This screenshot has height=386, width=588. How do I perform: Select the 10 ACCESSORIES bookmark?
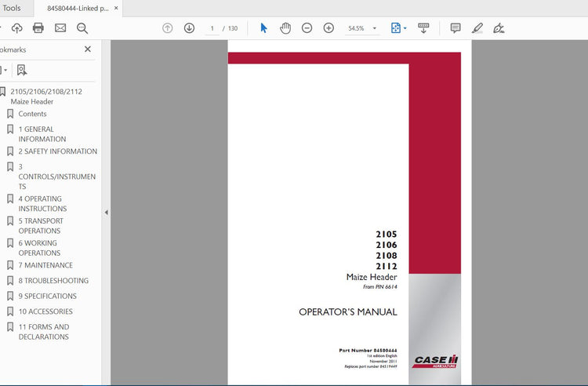[x=45, y=311]
